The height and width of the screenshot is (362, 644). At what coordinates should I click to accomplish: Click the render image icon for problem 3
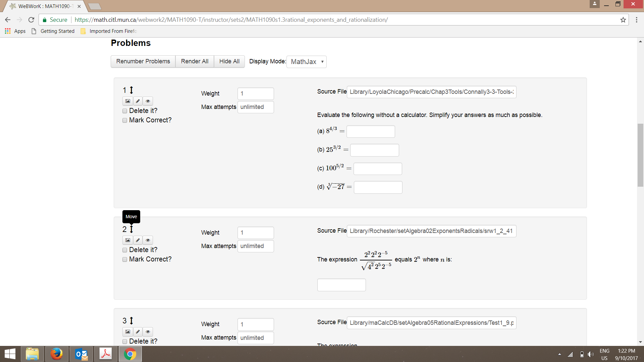(128, 331)
